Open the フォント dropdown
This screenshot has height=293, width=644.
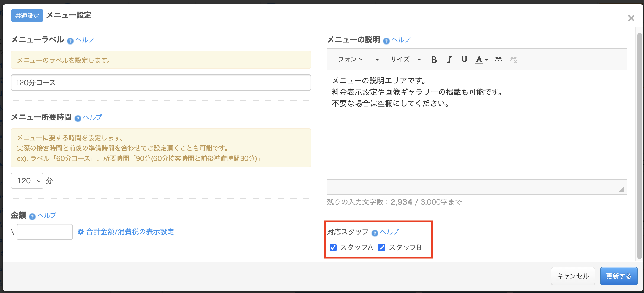point(358,60)
